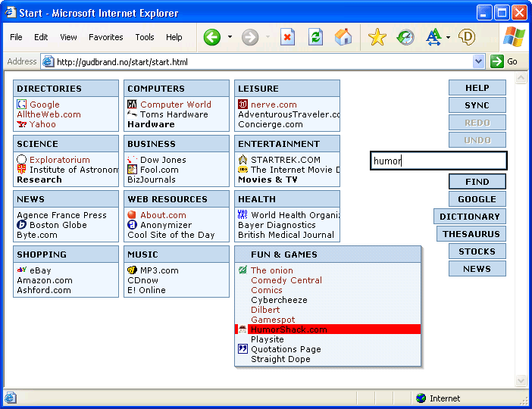The width and height of the screenshot is (532, 409).
Task: Click the Fool.com favicon
Action: tap(132, 169)
